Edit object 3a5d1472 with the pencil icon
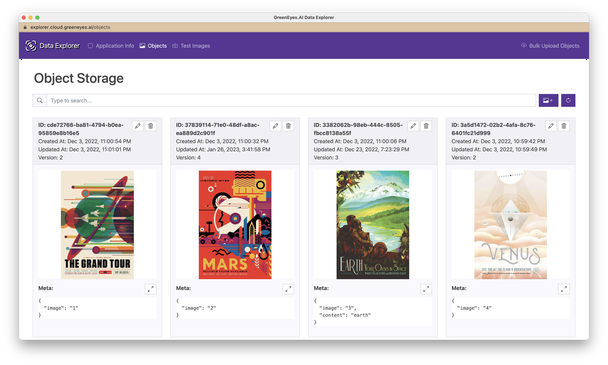Viewport: 608px width, 365px height. [x=551, y=126]
